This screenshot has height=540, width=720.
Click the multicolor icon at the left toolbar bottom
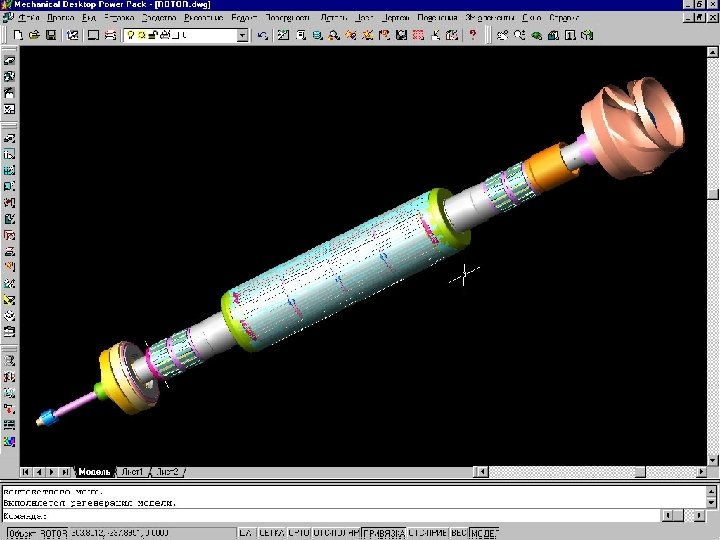click(x=9, y=441)
